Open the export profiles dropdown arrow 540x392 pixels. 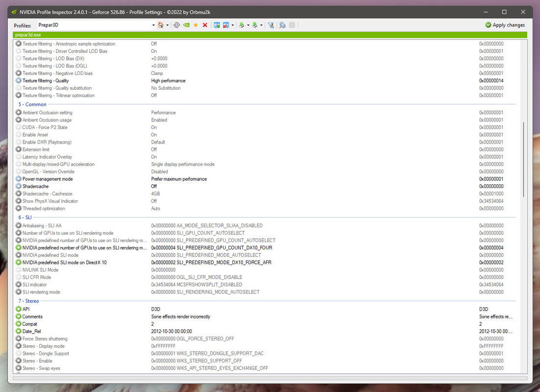(x=248, y=25)
